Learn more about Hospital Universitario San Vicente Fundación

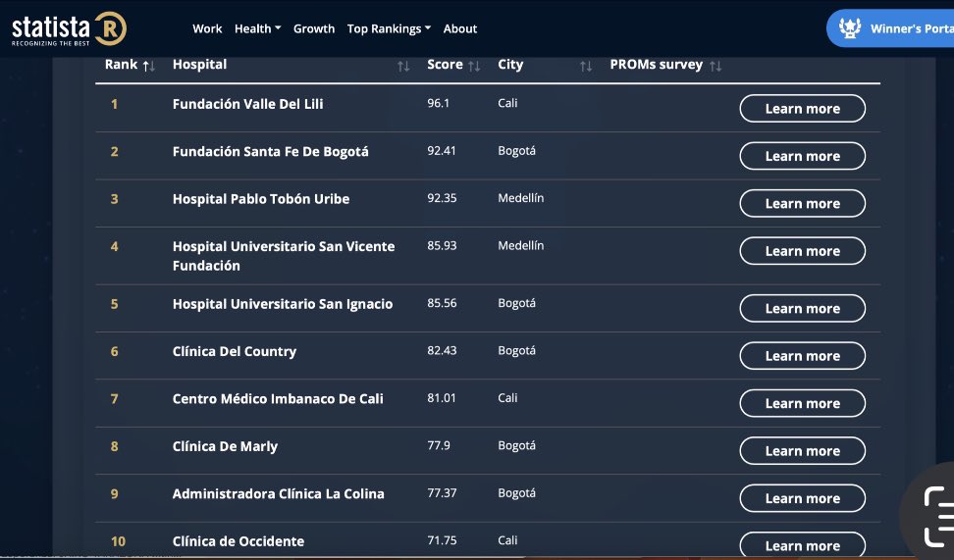(x=803, y=250)
